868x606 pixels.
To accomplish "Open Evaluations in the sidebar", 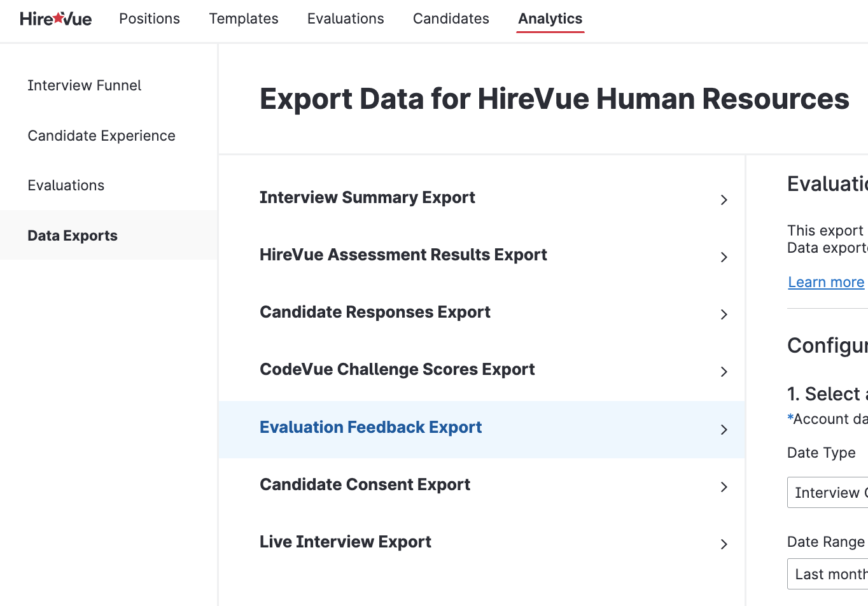I will (x=66, y=185).
